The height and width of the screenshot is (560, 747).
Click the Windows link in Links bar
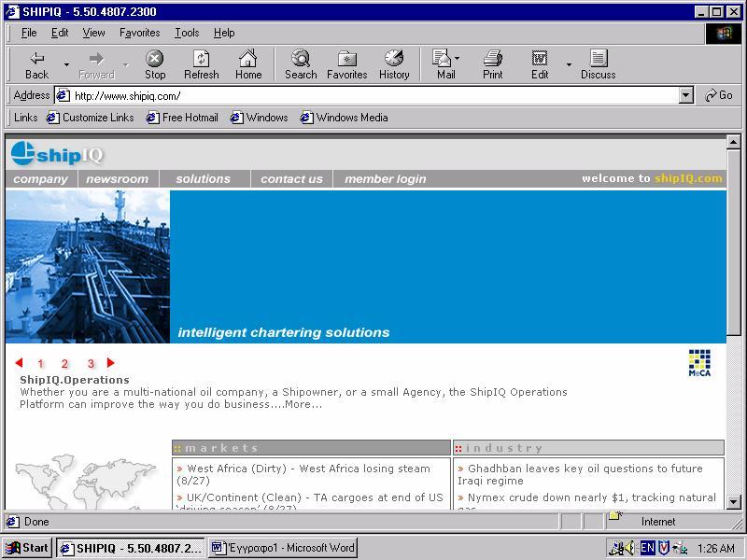[x=260, y=118]
